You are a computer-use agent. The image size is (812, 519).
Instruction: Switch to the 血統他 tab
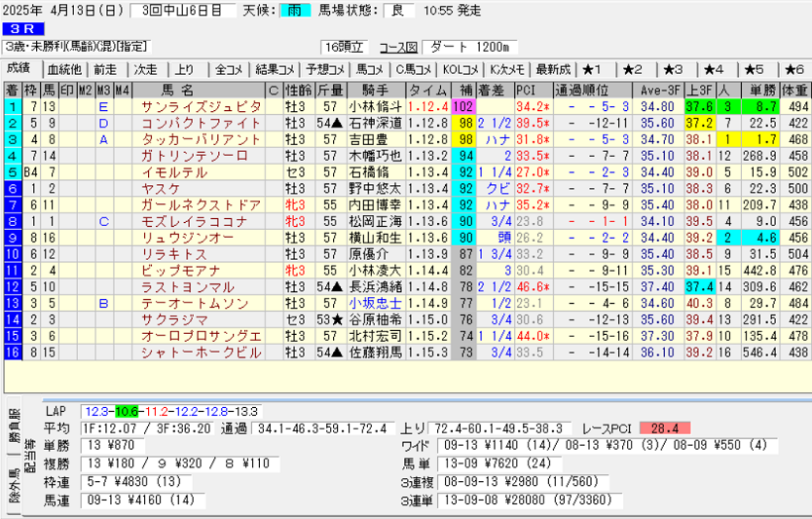point(65,69)
